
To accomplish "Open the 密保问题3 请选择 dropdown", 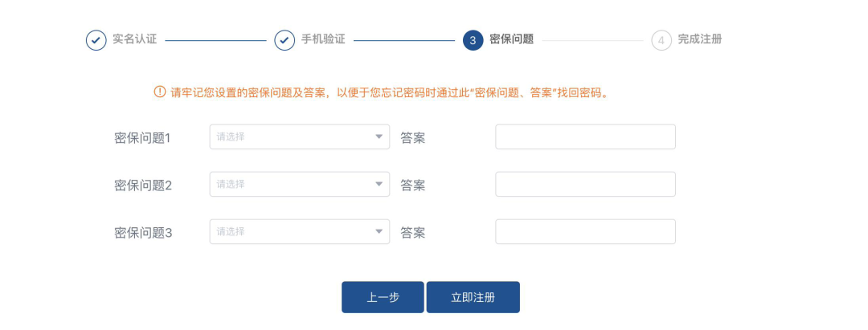I will [x=300, y=231].
